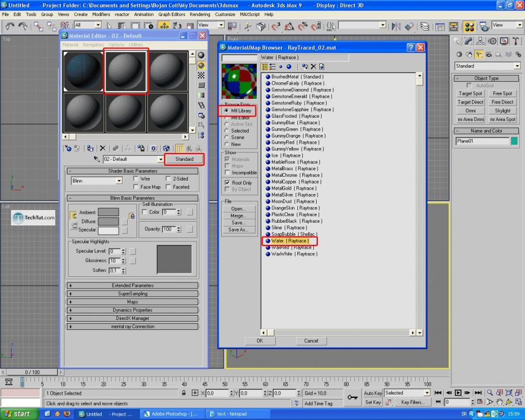The height and width of the screenshot is (420, 525).
Task: Open the Graph Editors menu
Action: click(172, 14)
